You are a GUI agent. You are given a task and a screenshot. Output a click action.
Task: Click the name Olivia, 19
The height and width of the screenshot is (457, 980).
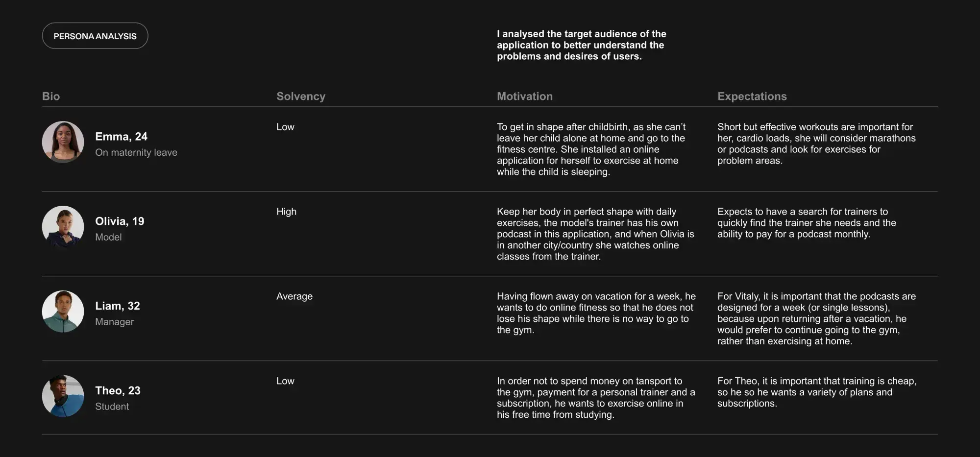pos(120,221)
